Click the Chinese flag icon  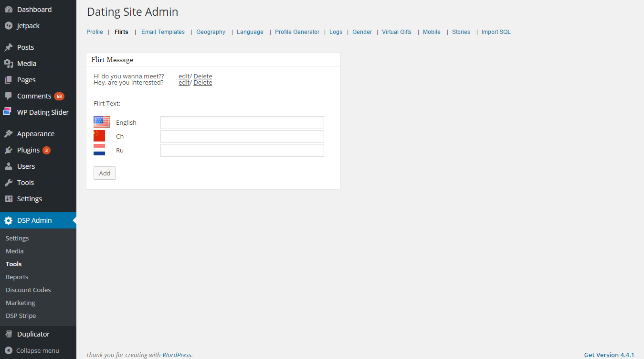coord(99,136)
